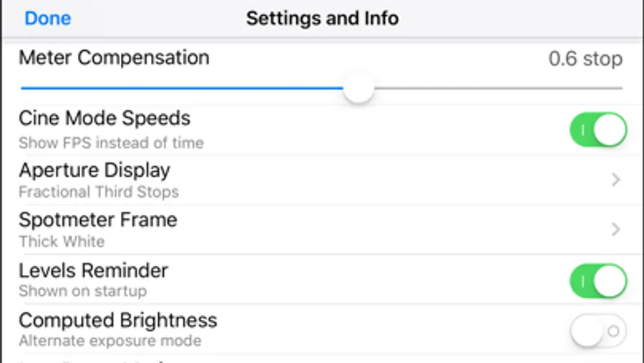The image size is (644, 363).
Task: Click the 0.6 stop value
Action: tap(585, 59)
